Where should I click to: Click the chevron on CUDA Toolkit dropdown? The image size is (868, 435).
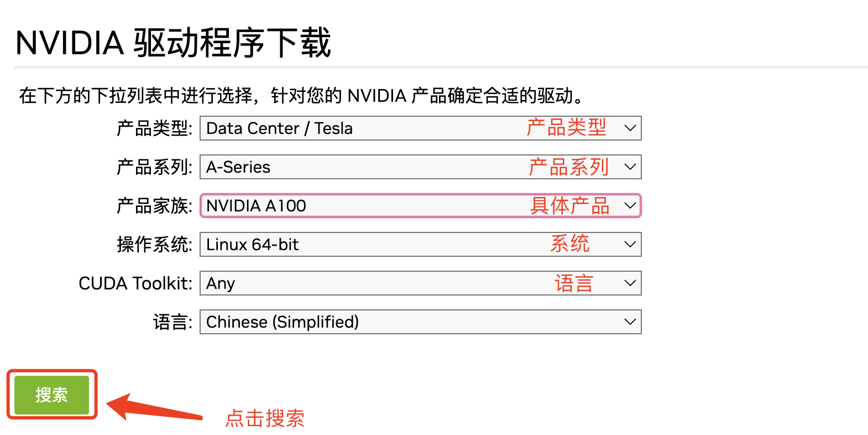(629, 283)
